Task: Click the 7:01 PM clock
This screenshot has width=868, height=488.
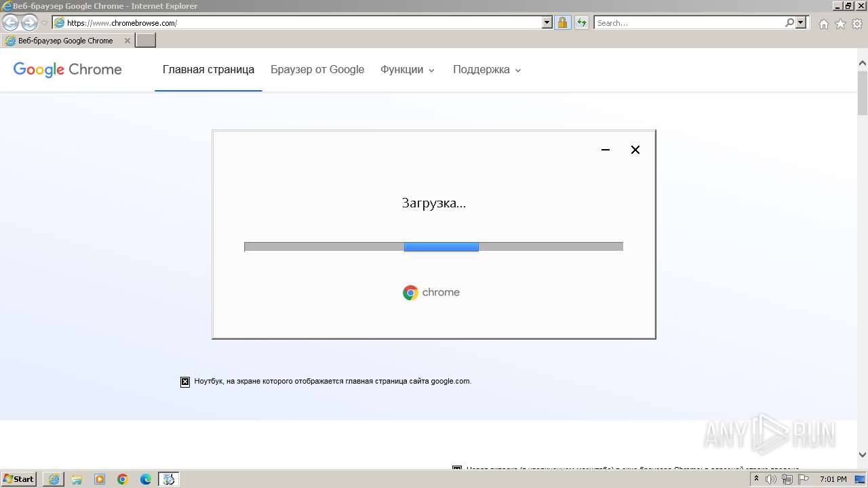Action: pyautogui.click(x=833, y=479)
